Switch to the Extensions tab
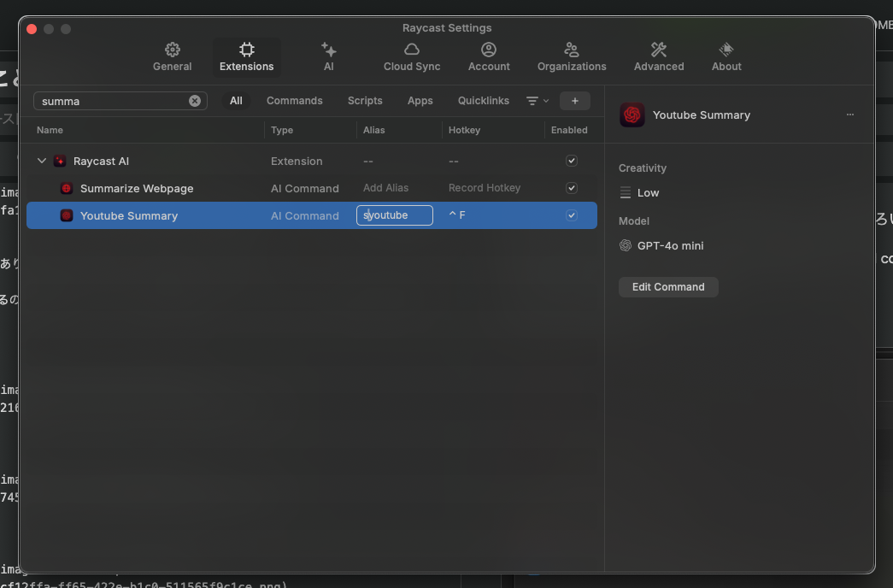Viewport: 893px width, 588px height. 247,57
